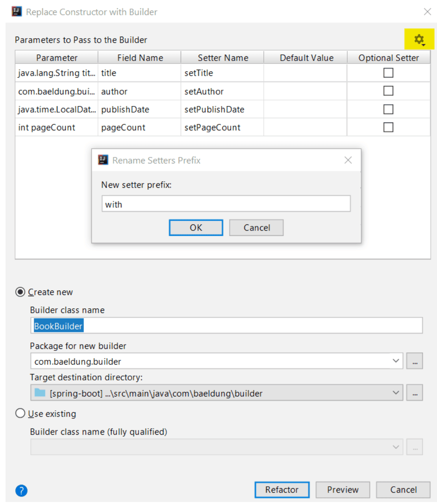Confirm the new setter prefix with OK
The width and height of the screenshot is (437, 504).
click(x=196, y=228)
